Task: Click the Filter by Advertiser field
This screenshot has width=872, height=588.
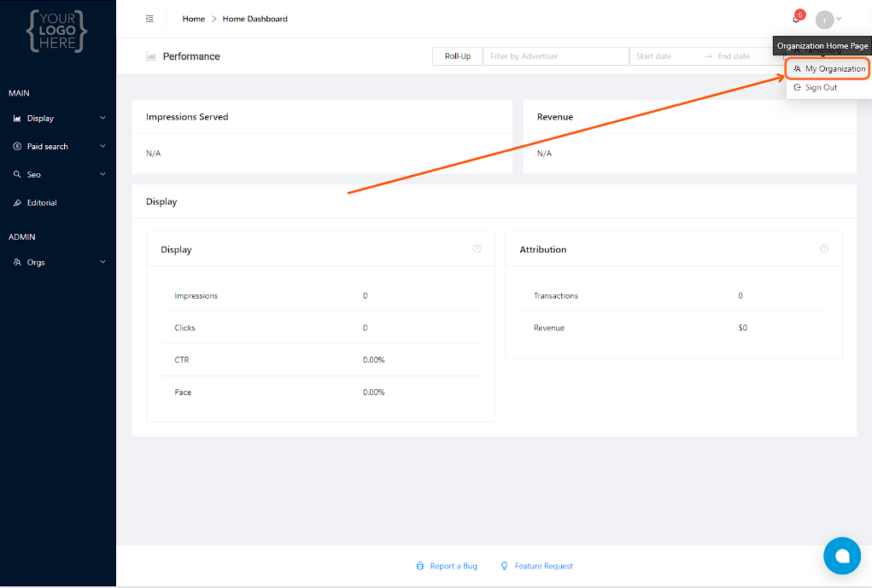Action: click(x=555, y=56)
